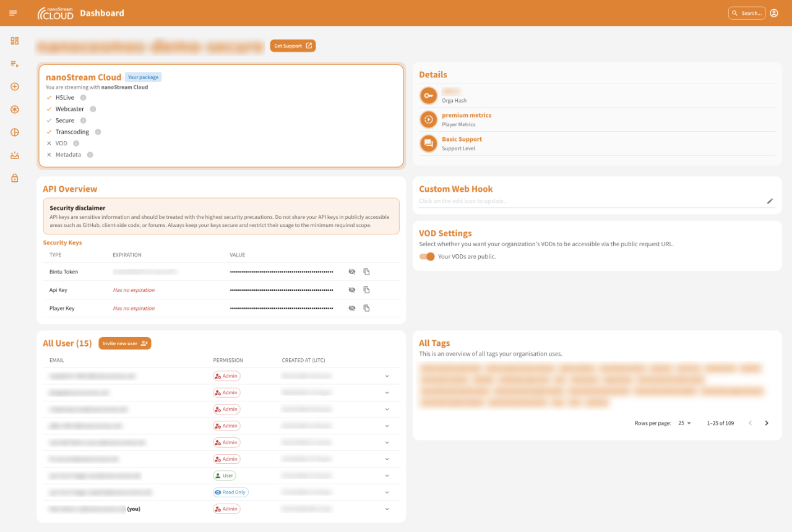Click Invite new user button
This screenshot has width=792, height=532.
(x=124, y=343)
